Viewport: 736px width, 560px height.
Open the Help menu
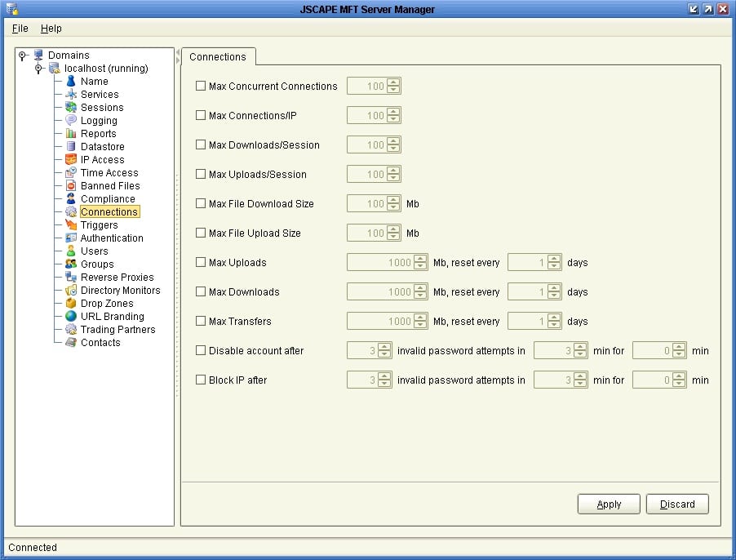click(51, 29)
